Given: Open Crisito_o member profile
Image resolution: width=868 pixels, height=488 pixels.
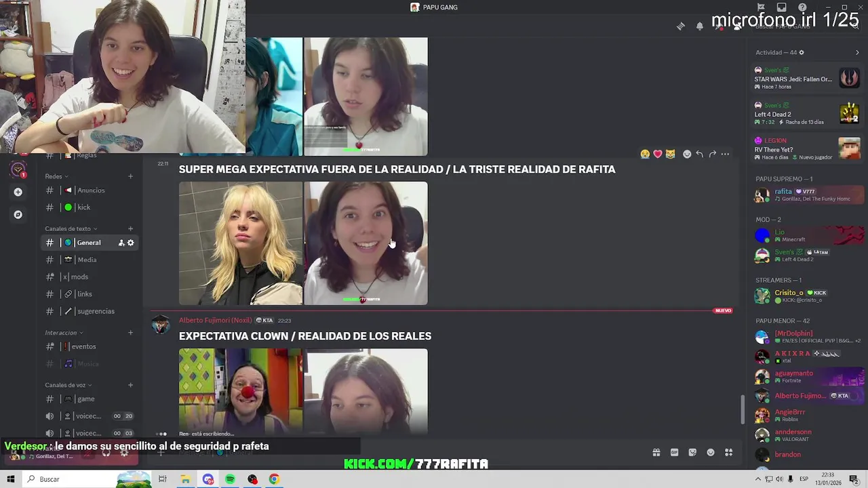Looking at the screenshot, I should pos(808,296).
